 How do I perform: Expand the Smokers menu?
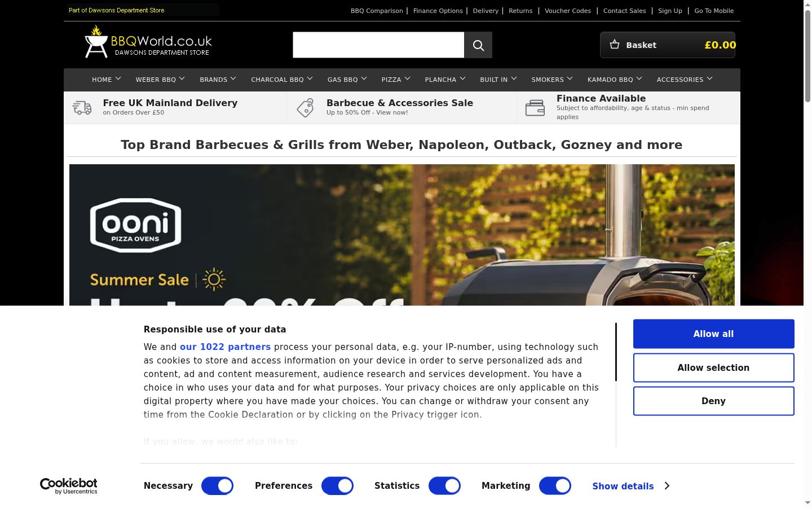(552, 80)
